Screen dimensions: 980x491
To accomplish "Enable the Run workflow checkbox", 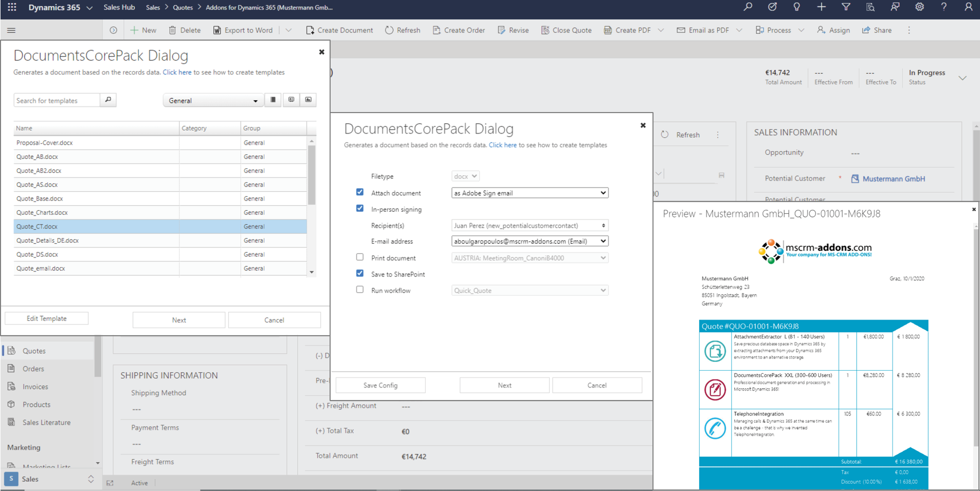I will [360, 290].
